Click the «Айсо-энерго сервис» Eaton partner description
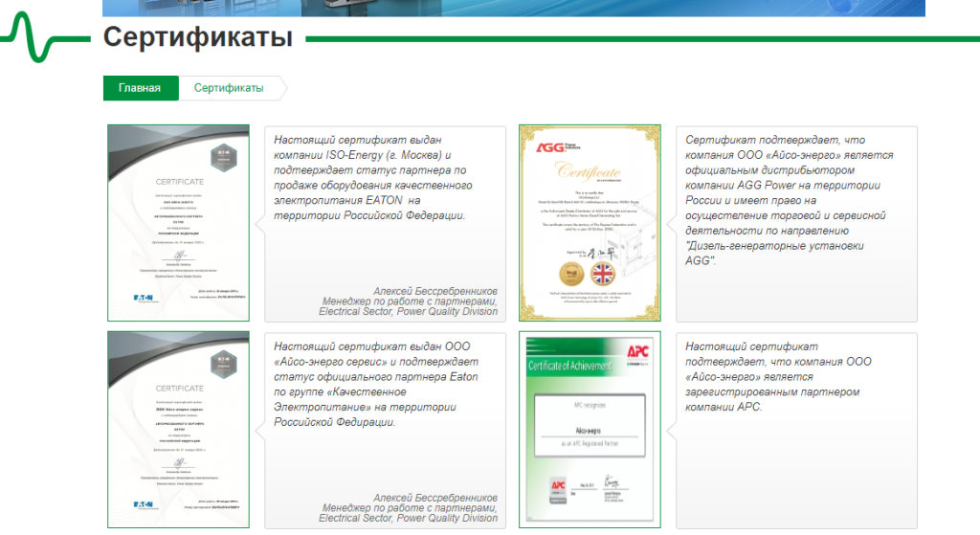This screenshot has height=535, width=980. (x=376, y=385)
